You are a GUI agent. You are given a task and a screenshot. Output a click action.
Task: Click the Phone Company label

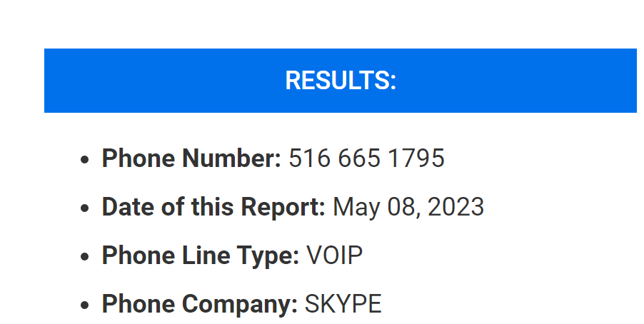pyautogui.click(x=200, y=304)
